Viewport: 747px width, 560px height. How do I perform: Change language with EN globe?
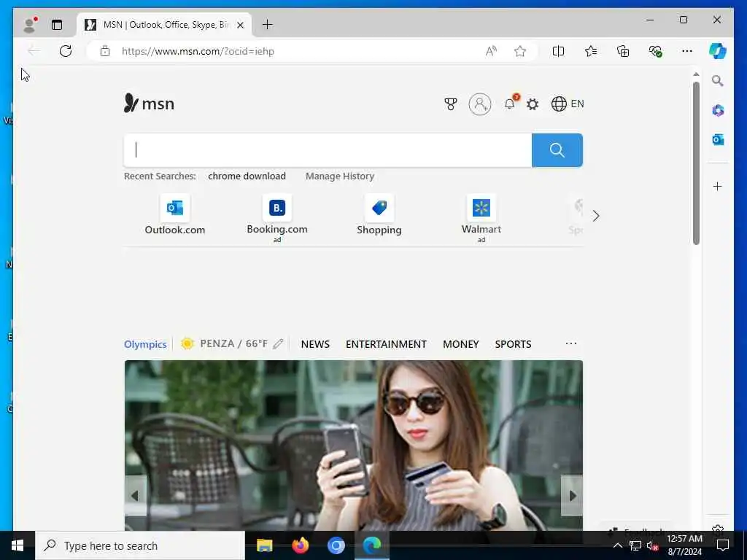pos(568,104)
